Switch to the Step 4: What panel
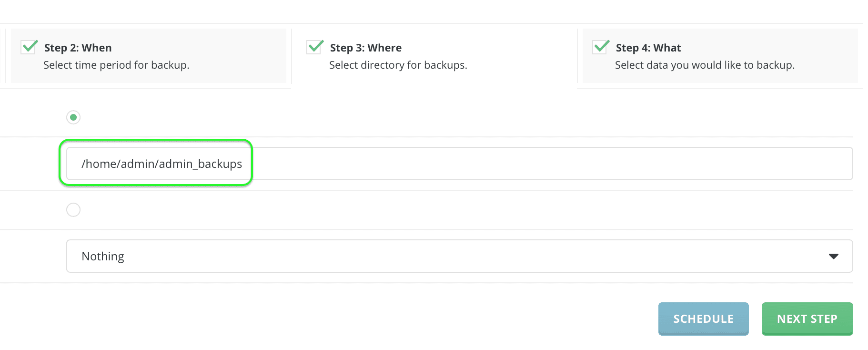The height and width of the screenshot is (350, 868). (647, 47)
